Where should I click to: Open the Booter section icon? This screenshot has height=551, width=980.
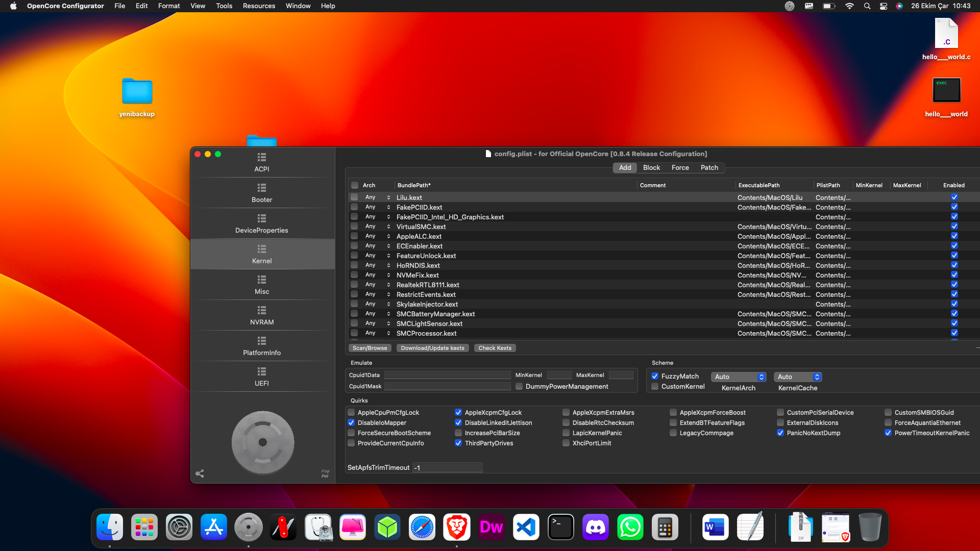click(x=262, y=192)
